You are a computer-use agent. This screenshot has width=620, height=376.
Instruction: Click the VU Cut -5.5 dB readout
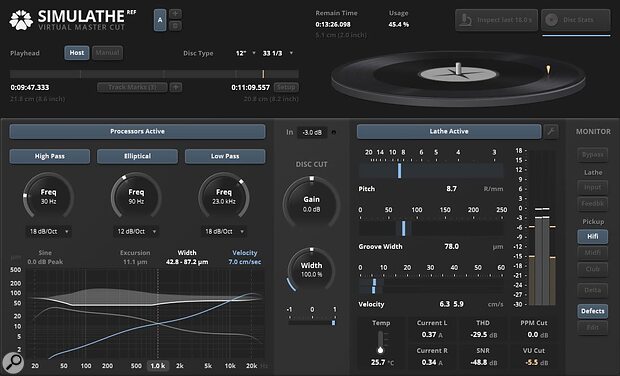pos(537,362)
